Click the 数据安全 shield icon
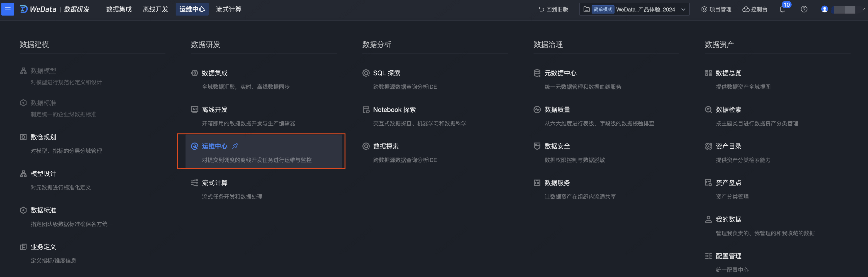 [537, 146]
